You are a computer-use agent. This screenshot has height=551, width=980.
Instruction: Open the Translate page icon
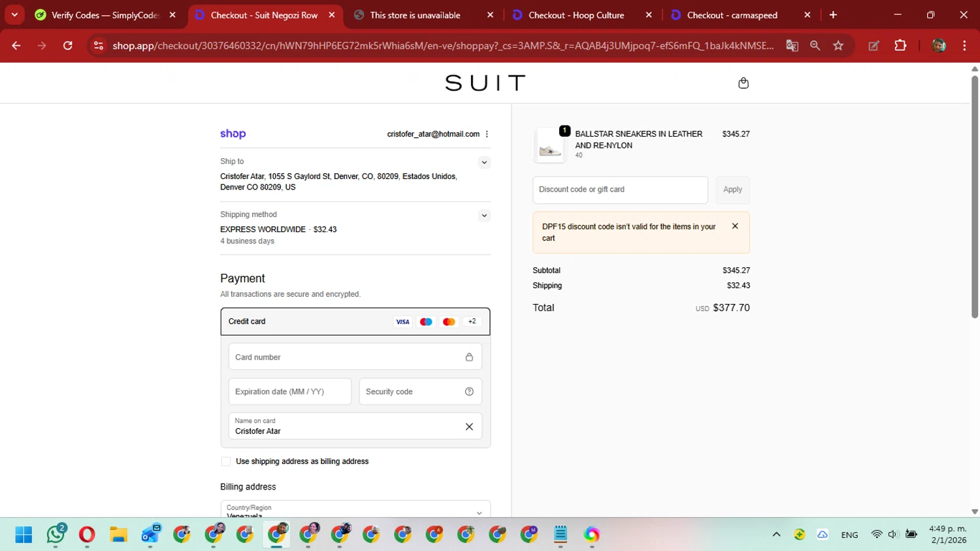coord(792,45)
